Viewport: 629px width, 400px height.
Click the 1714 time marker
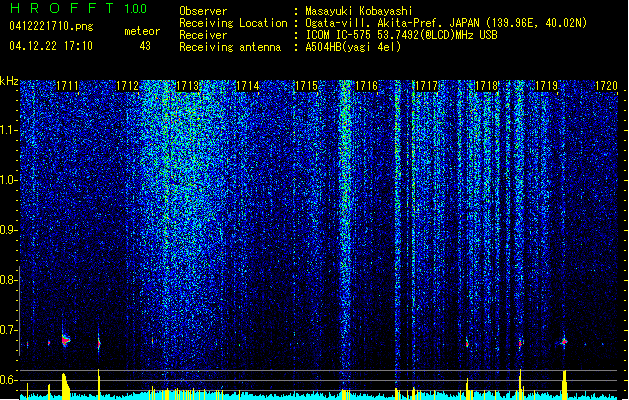(248, 86)
